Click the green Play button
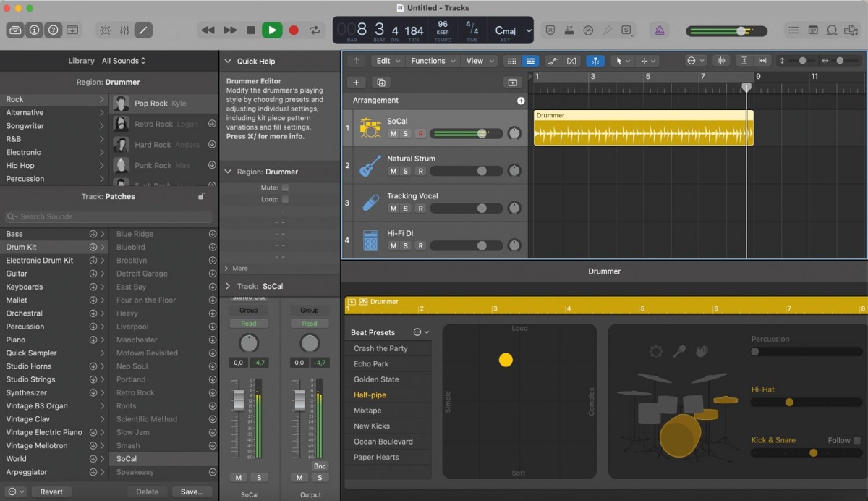Screen dimensions: 868x501 click(272, 30)
